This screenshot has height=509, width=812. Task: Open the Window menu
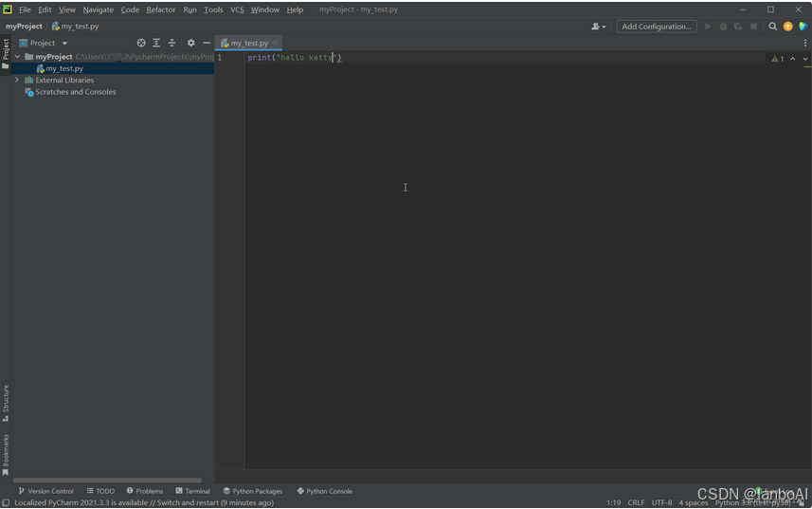pyautogui.click(x=265, y=9)
